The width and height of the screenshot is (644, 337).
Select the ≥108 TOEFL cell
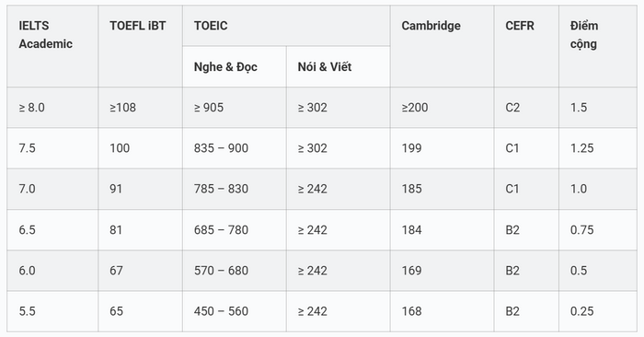tap(141, 107)
